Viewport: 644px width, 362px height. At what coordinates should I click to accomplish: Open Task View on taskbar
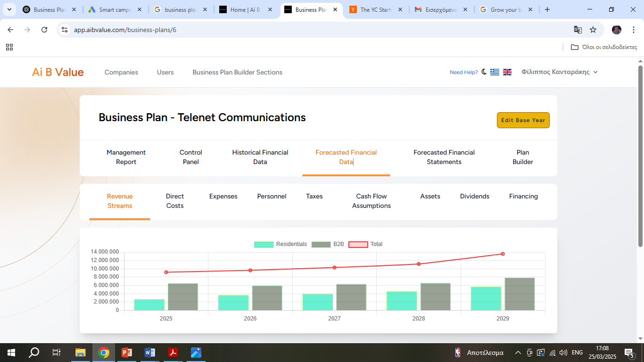57,352
